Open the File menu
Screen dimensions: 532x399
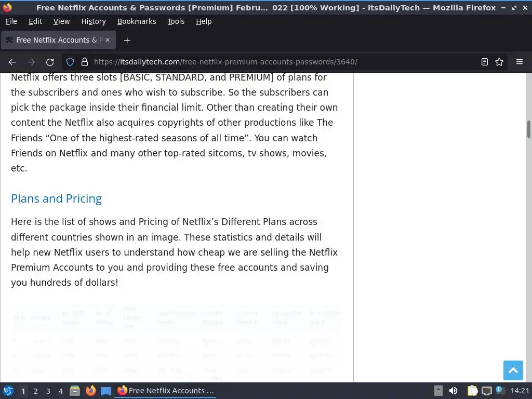11,21
